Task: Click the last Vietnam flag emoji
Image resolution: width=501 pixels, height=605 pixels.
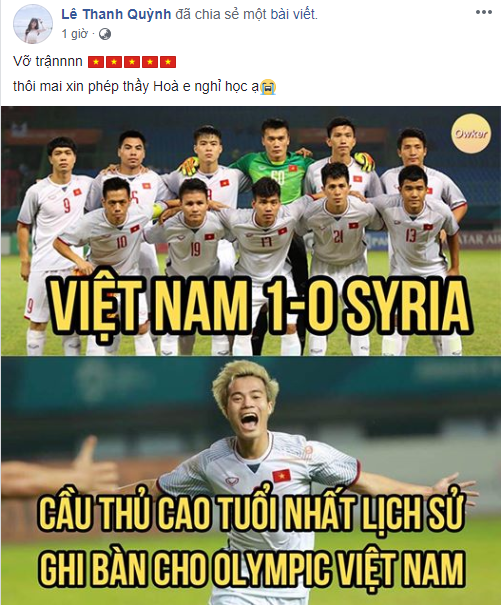Action: 168,62
